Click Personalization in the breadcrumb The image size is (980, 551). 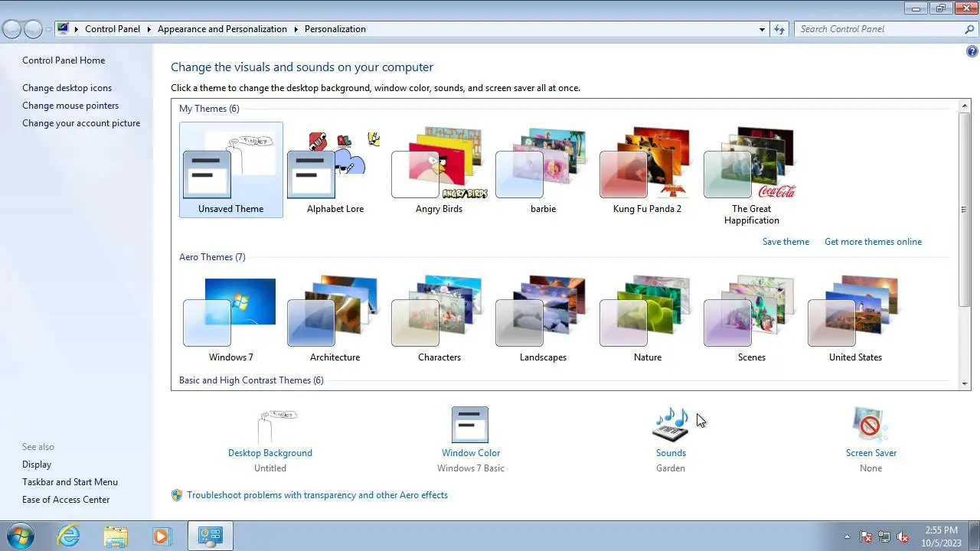click(335, 29)
